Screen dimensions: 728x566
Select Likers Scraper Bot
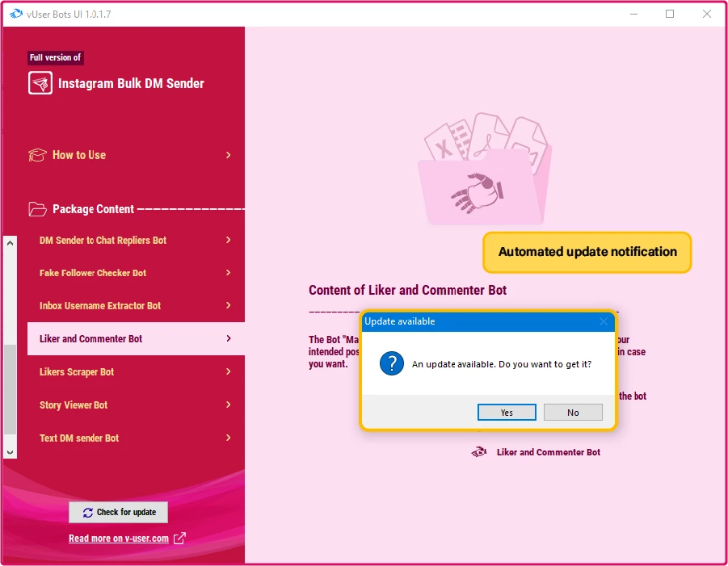[136, 371]
